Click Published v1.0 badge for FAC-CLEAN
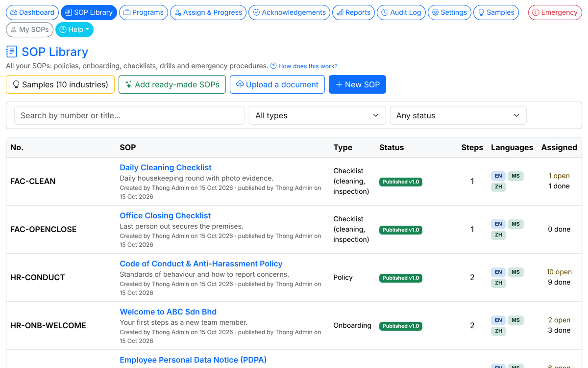 click(401, 182)
